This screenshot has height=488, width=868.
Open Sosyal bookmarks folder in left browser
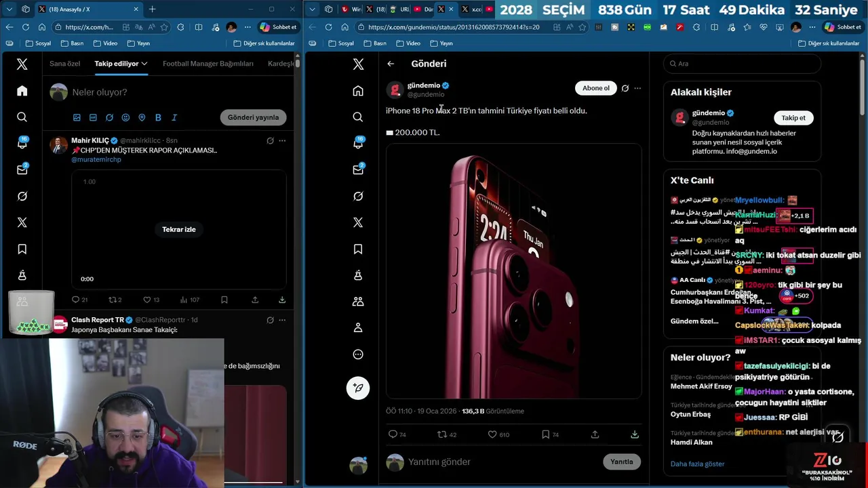(x=39, y=43)
